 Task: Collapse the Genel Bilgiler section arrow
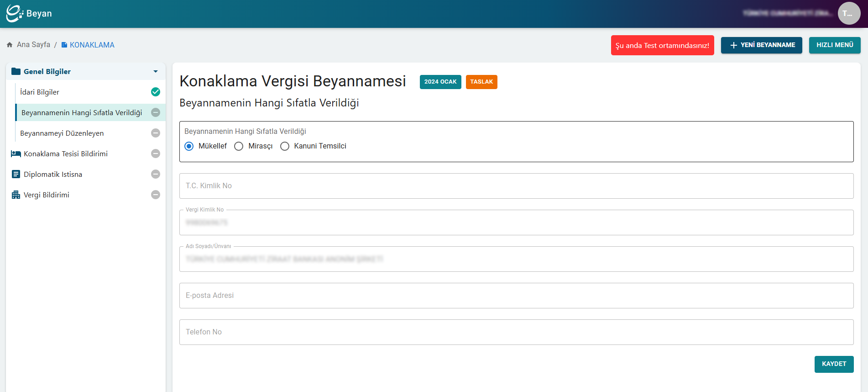pos(156,71)
